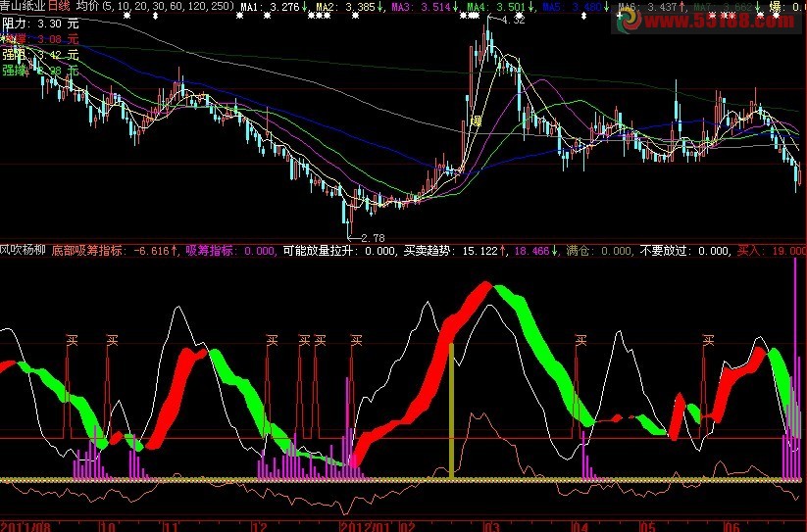Viewport: 807px width, 532px height.
Task: Click the 10 month axis label
Action: tap(108, 526)
